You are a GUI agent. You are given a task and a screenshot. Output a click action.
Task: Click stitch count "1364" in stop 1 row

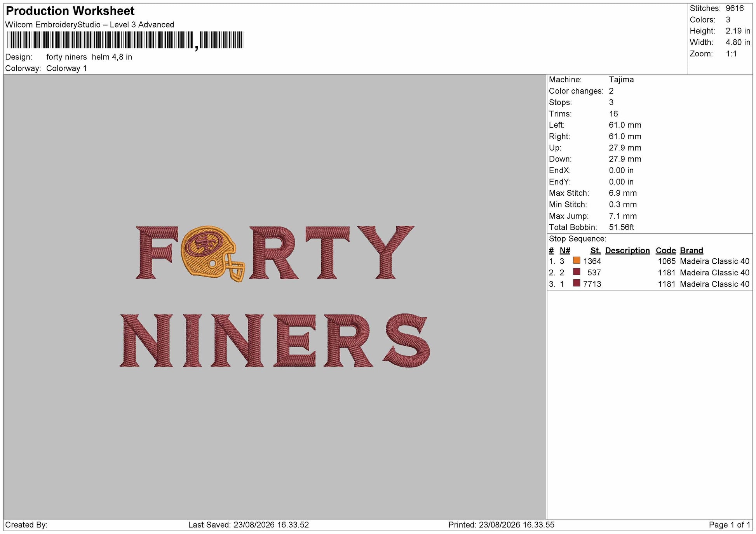[592, 261]
